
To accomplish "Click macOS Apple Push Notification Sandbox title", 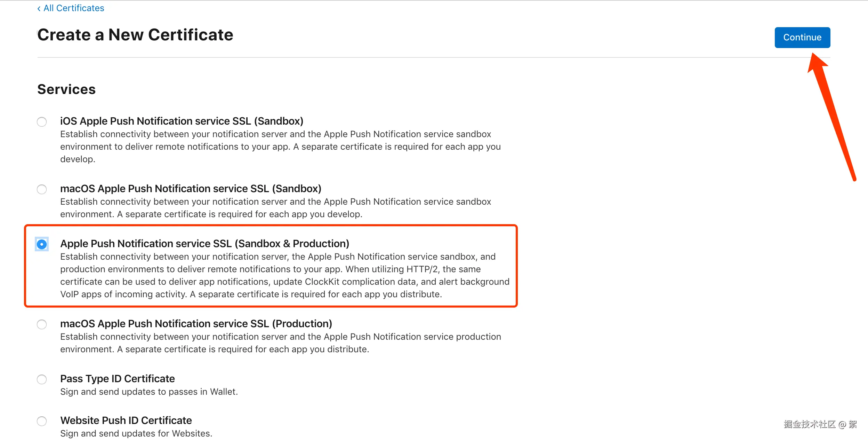I will pos(191,189).
